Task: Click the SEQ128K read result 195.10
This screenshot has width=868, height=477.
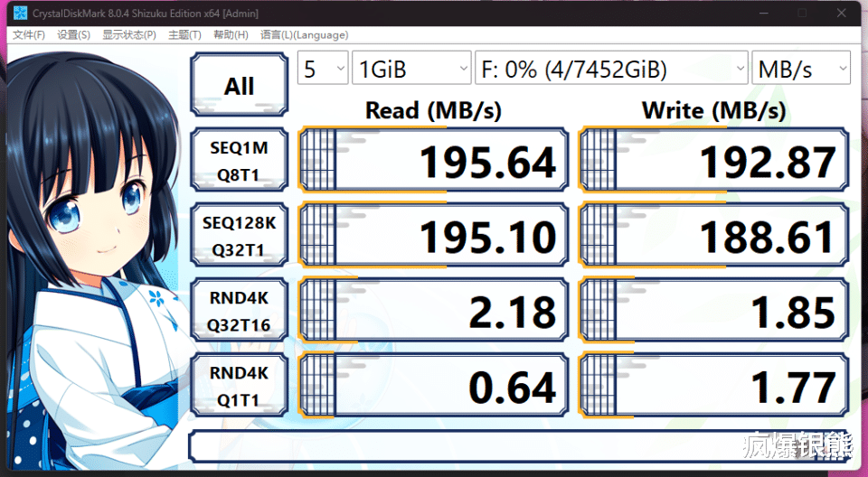Action: [x=433, y=235]
